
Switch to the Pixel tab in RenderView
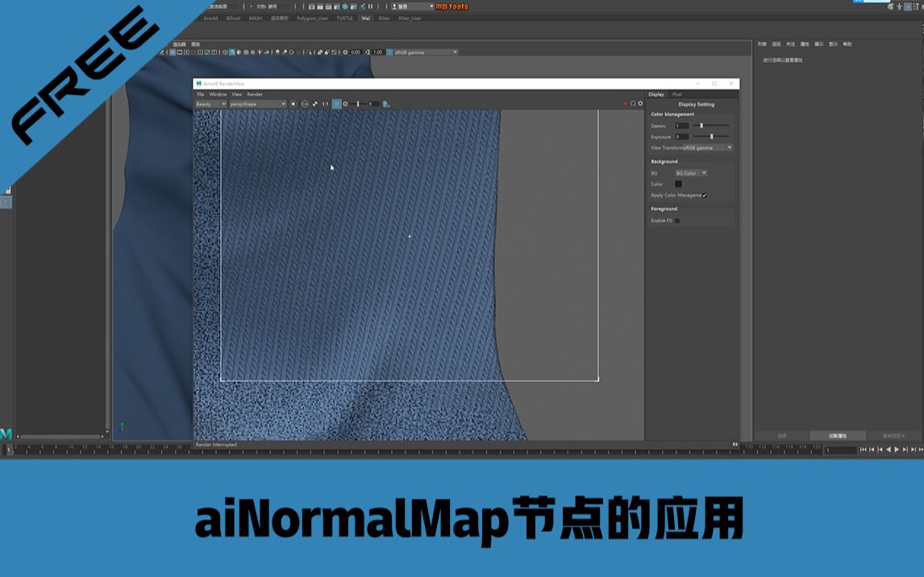(677, 94)
